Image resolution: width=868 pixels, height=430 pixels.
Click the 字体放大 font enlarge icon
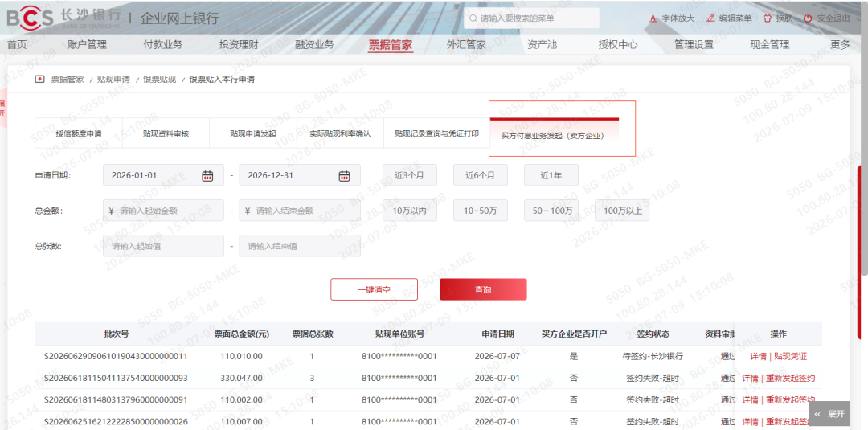pyautogui.click(x=653, y=18)
